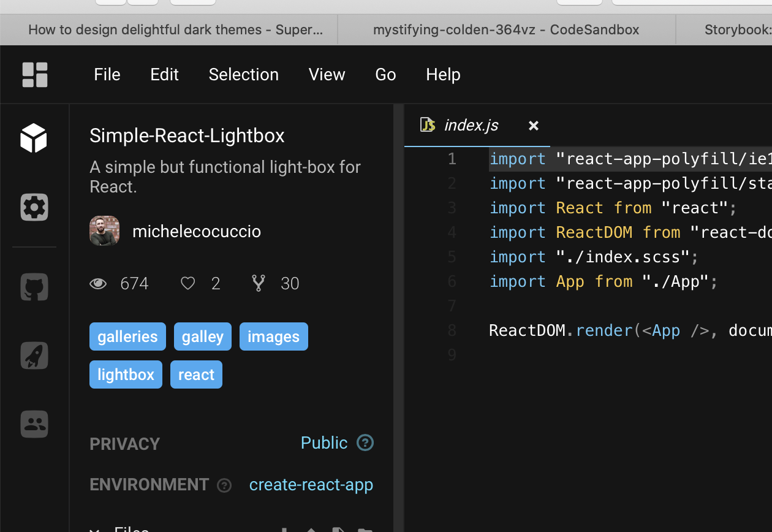Click the galley tag
Viewport: 772px width, 532px height.
[203, 336]
